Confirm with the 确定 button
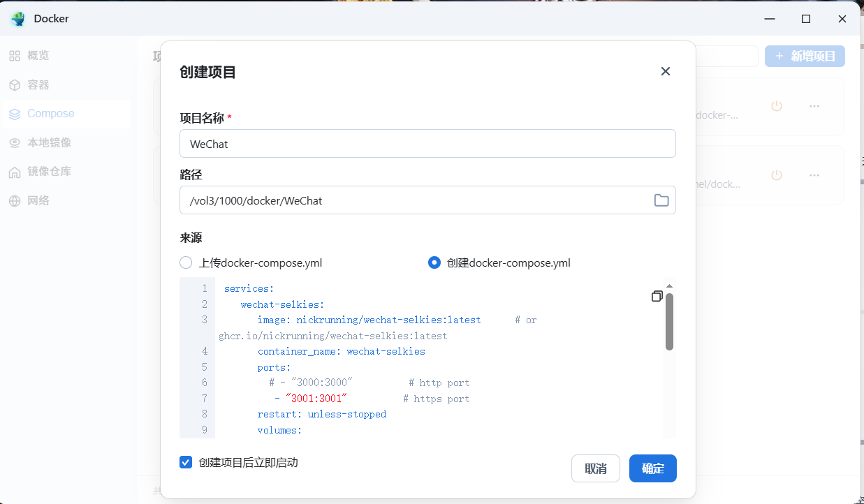 click(x=653, y=468)
